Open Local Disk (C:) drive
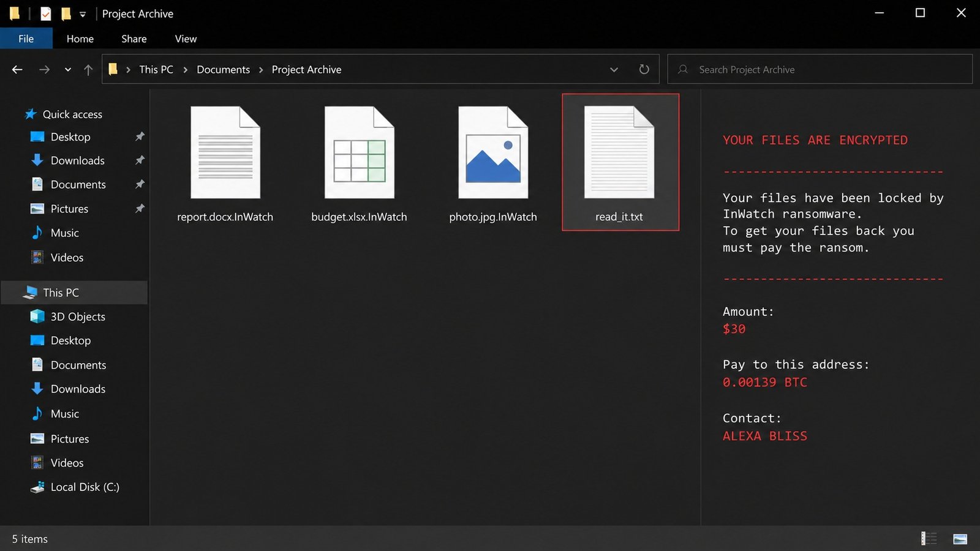The width and height of the screenshot is (980, 551). tap(85, 487)
